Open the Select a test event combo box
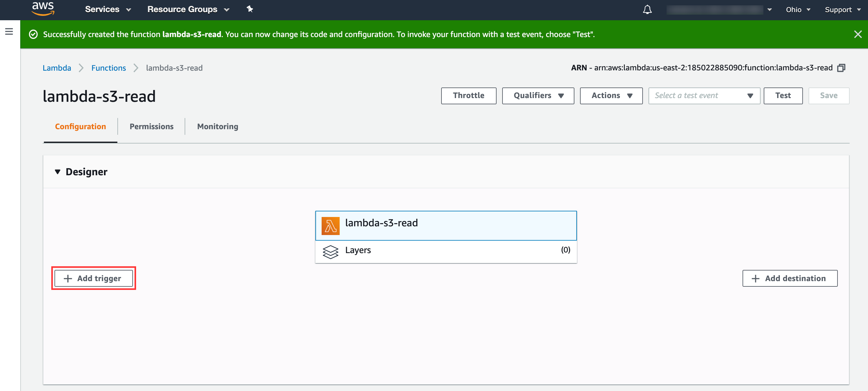Image resolution: width=868 pixels, height=391 pixels. pyautogui.click(x=704, y=96)
